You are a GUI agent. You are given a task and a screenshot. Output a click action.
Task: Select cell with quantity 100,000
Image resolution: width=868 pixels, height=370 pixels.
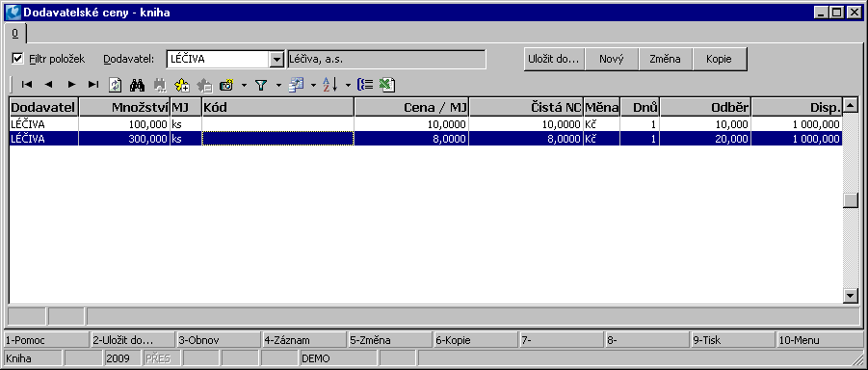tap(124, 124)
